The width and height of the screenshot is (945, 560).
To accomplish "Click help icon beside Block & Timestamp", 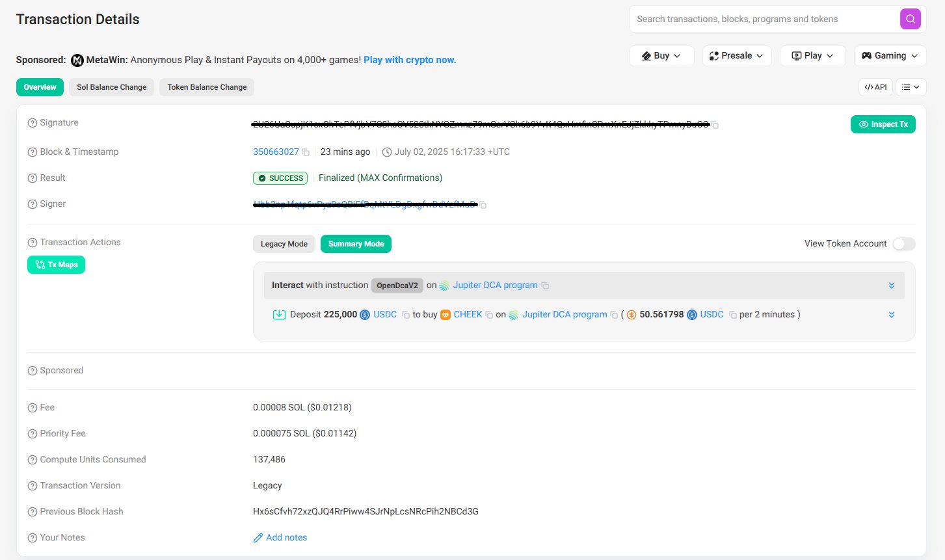I will tap(33, 152).
